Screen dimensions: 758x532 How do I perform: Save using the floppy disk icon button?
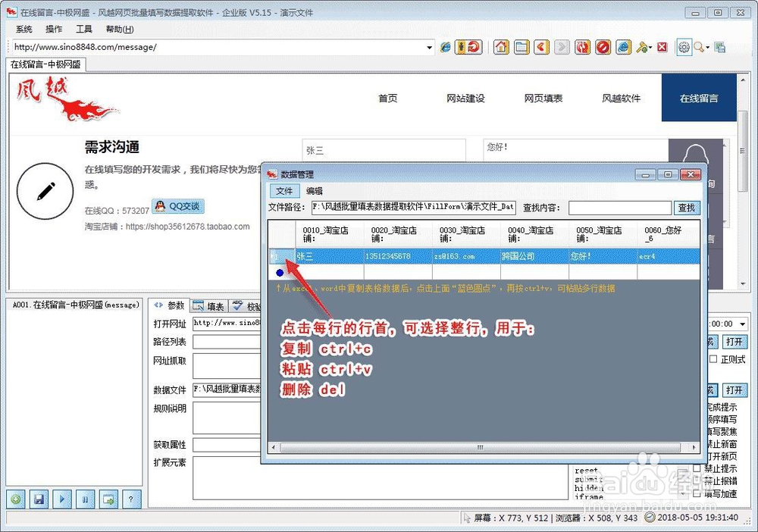(39, 499)
